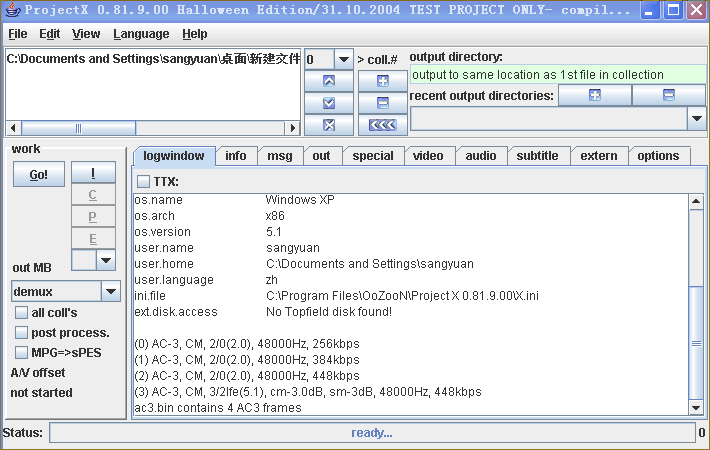
Task: Click the file list scroll-left arrow
Action: tap(13, 128)
